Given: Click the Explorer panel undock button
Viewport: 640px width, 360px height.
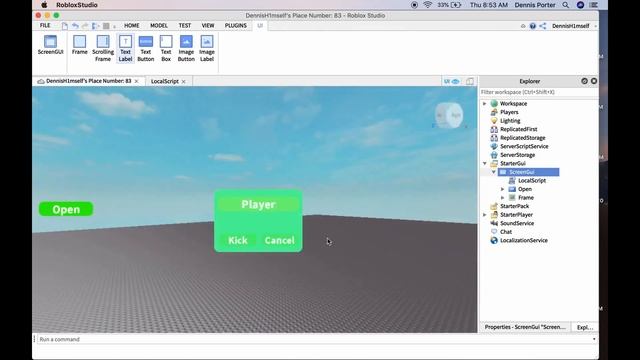Looking at the screenshot, I should [584, 81].
